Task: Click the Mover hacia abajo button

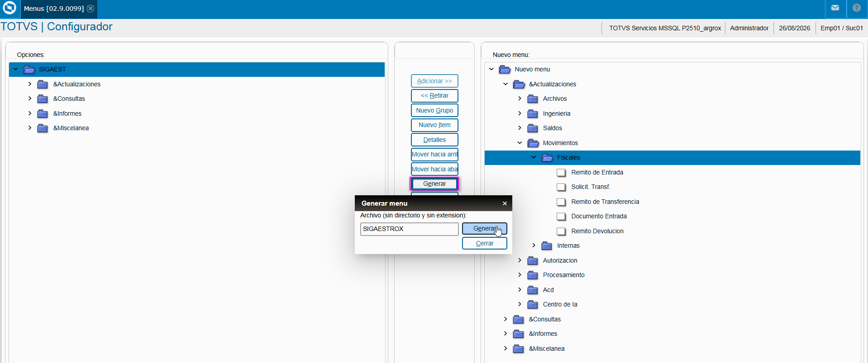Action: point(434,169)
